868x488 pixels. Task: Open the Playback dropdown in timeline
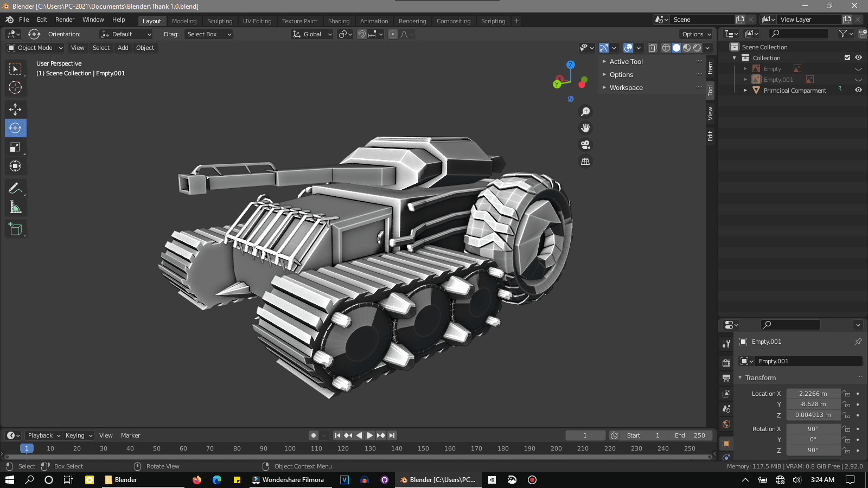coord(44,435)
